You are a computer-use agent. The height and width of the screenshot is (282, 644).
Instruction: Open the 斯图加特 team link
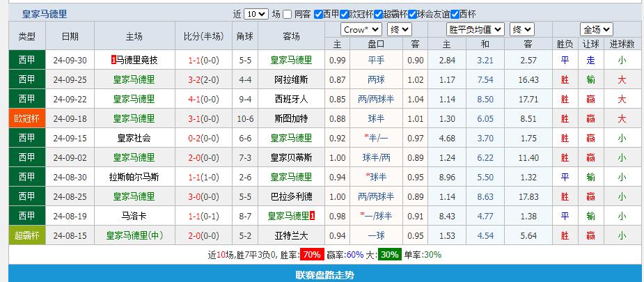pos(292,118)
